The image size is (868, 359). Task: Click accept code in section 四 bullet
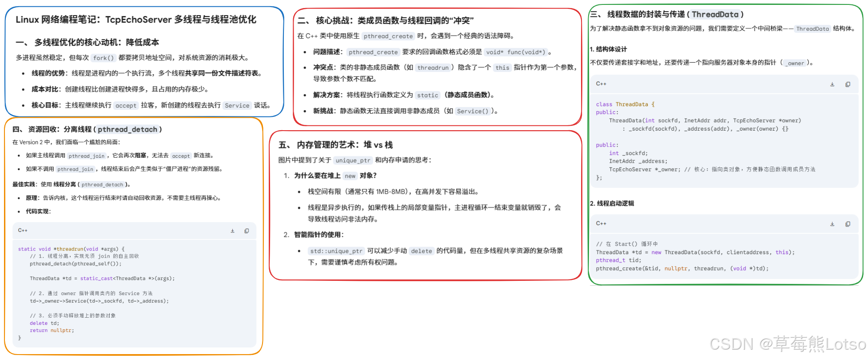coord(181,156)
